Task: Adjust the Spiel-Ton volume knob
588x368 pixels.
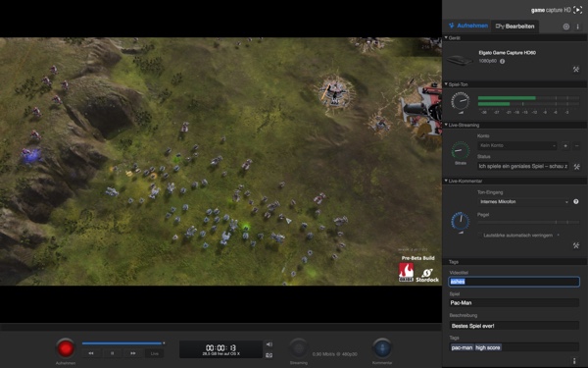Action: [x=461, y=101]
